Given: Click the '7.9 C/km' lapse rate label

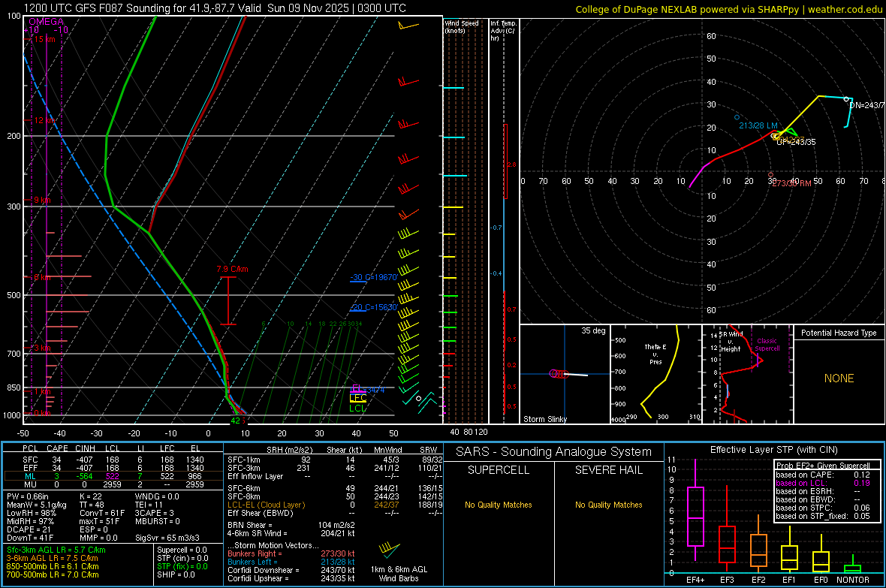Looking at the screenshot, I should pos(232,269).
